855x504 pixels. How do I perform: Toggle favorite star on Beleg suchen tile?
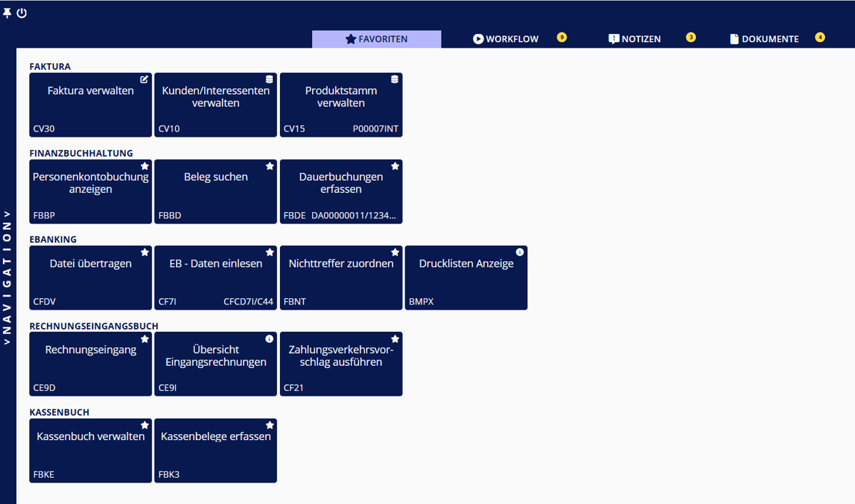(270, 166)
